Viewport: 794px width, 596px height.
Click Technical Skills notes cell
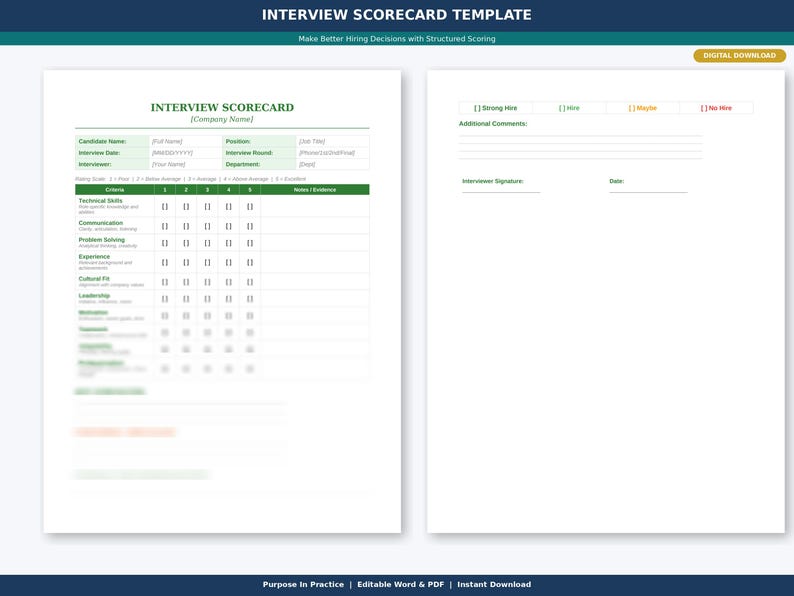point(315,206)
